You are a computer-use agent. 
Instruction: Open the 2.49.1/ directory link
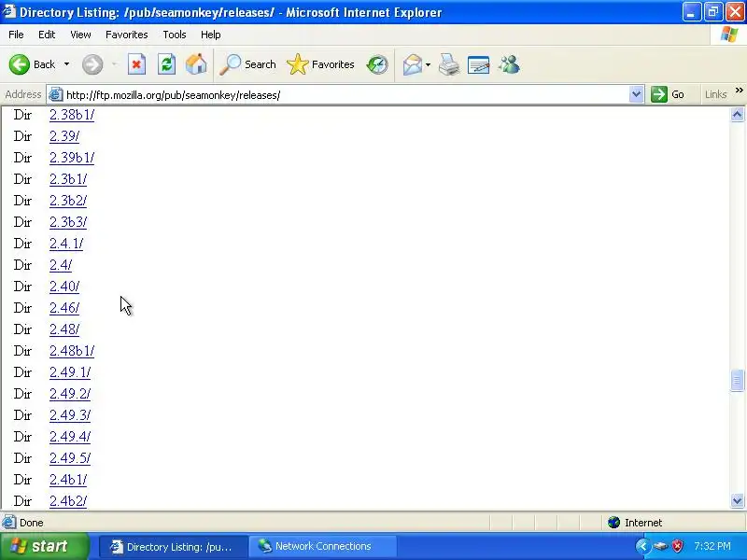70,371
